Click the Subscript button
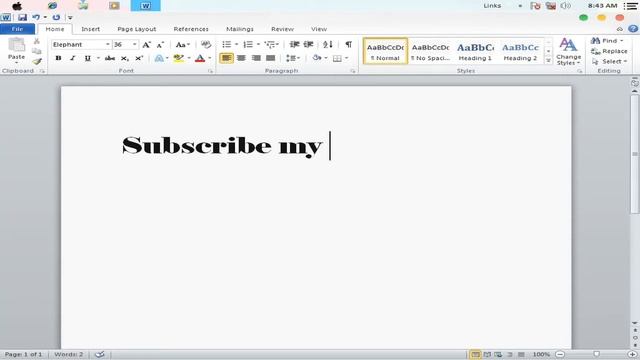The width and height of the screenshot is (640, 360). click(x=124, y=58)
